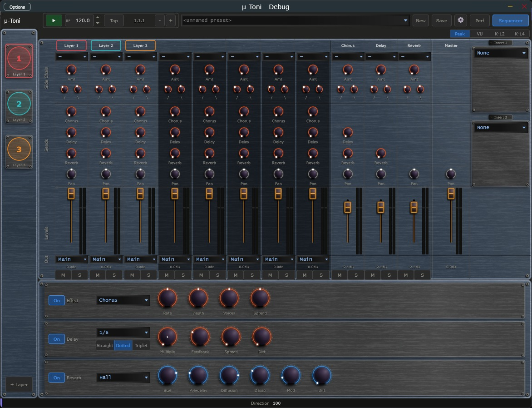Switch metering to VU tab
This screenshot has width=532, height=408.
tap(480, 34)
